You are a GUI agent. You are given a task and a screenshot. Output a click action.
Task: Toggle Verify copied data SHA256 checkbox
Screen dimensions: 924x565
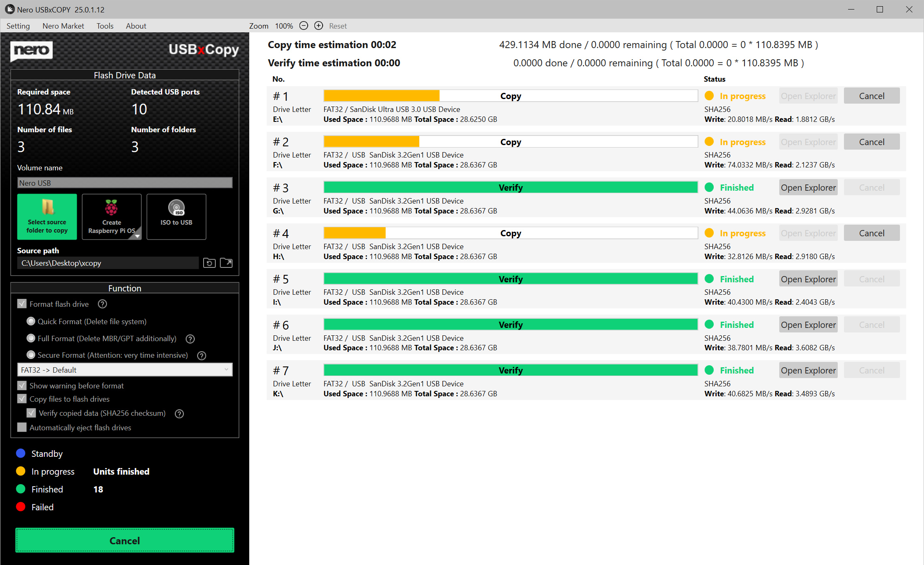click(31, 413)
